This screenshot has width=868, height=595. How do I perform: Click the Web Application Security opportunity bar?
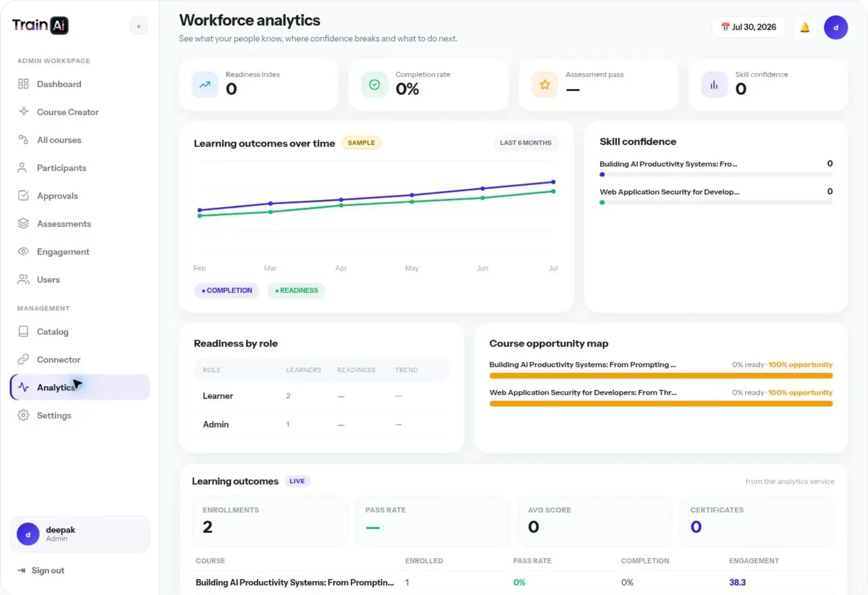(x=661, y=404)
